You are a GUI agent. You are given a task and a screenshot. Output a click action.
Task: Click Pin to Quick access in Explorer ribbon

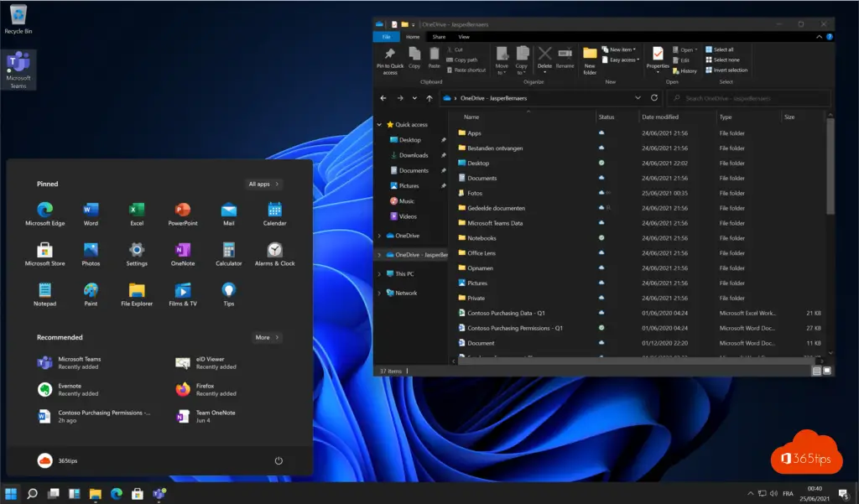(390, 60)
